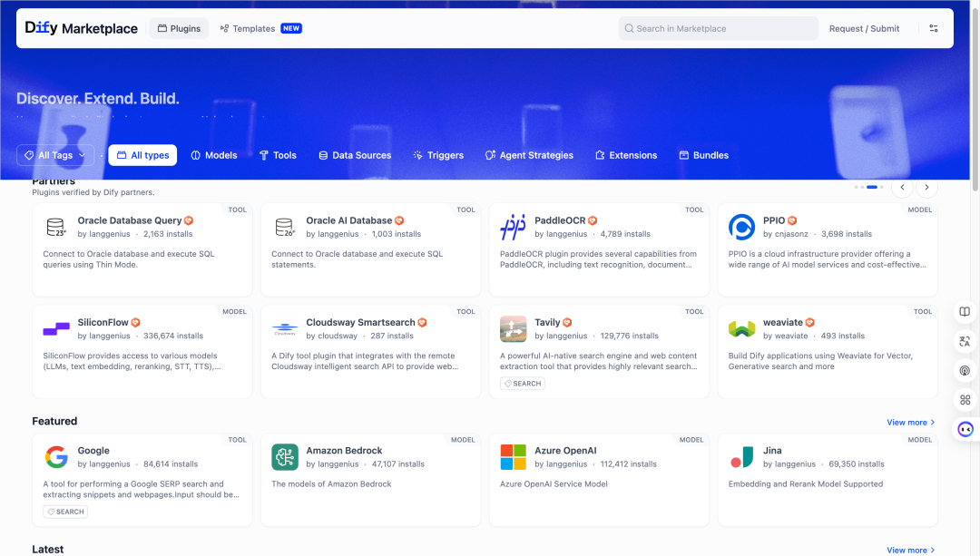Click the Oracle Database Query title
The image size is (980, 556).
click(x=130, y=220)
